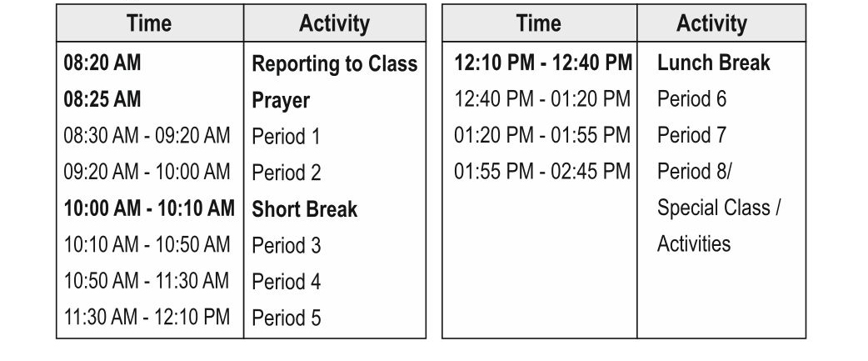Click the 10:50 AM - 11:30 AM time slot
The width and height of the screenshot is (868, 361).
[147, 282]
